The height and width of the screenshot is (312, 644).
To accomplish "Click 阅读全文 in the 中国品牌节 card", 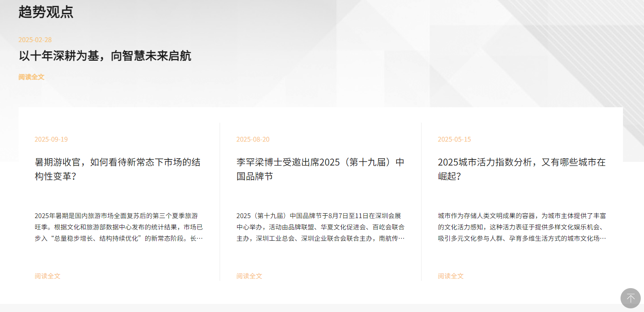I will (x=249, y=276).
